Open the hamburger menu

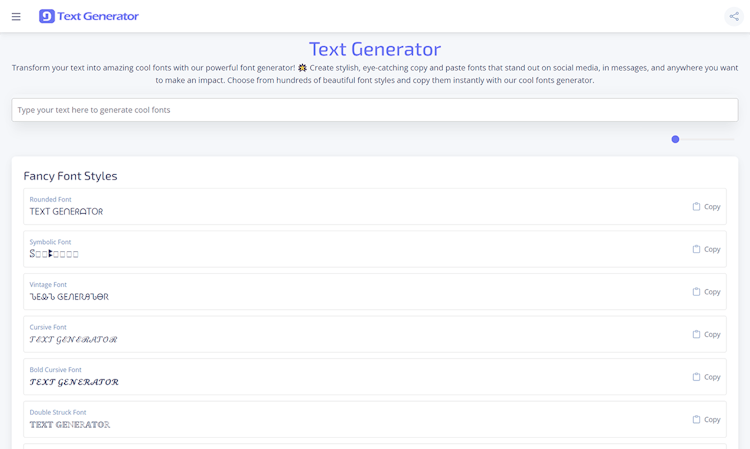16,17
